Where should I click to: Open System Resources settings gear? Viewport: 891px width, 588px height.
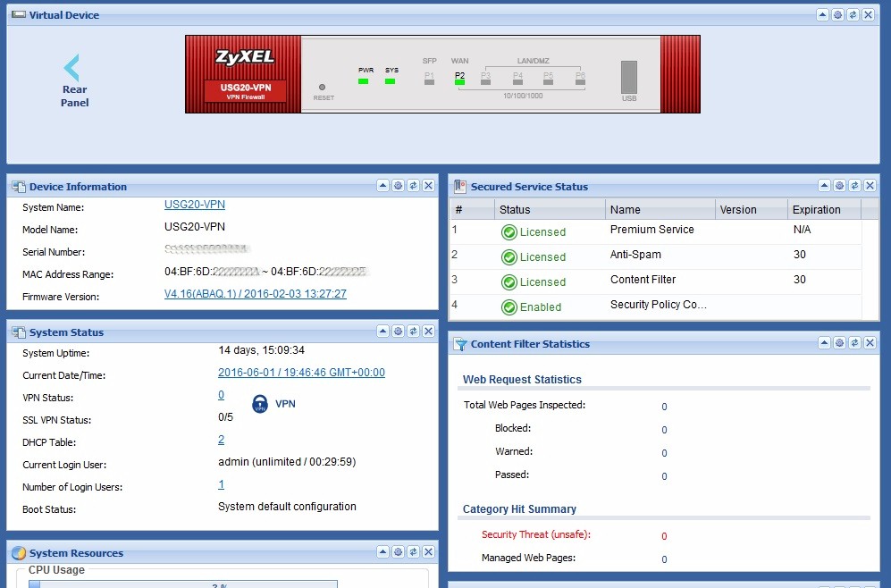pos(399,551)
